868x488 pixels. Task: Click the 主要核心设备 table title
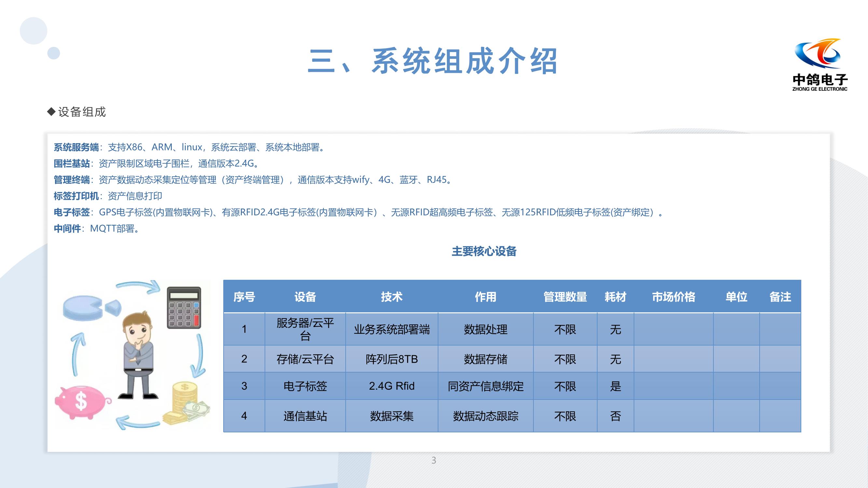pyautogui.click(x=484, y=251)
